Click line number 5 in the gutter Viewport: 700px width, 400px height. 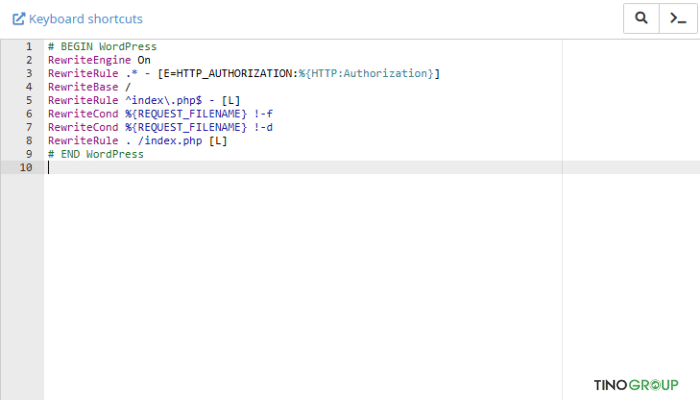[29, 100]
